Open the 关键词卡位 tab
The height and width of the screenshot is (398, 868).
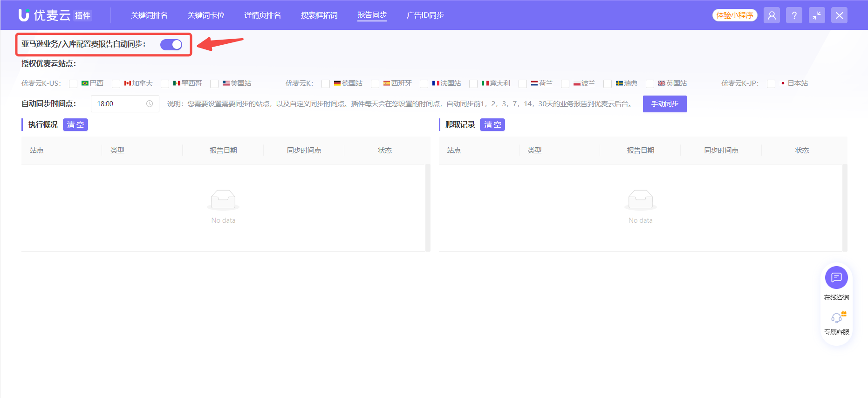click(x=206, y=15)
